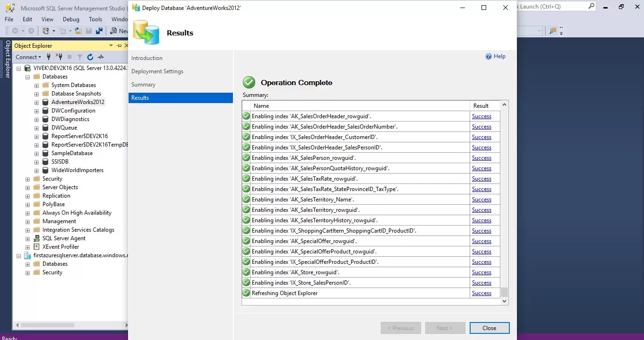Click the Filter funnel icon in Object Explorer
The width and height of the screenshot is (644, 340).
click(80, 57)
